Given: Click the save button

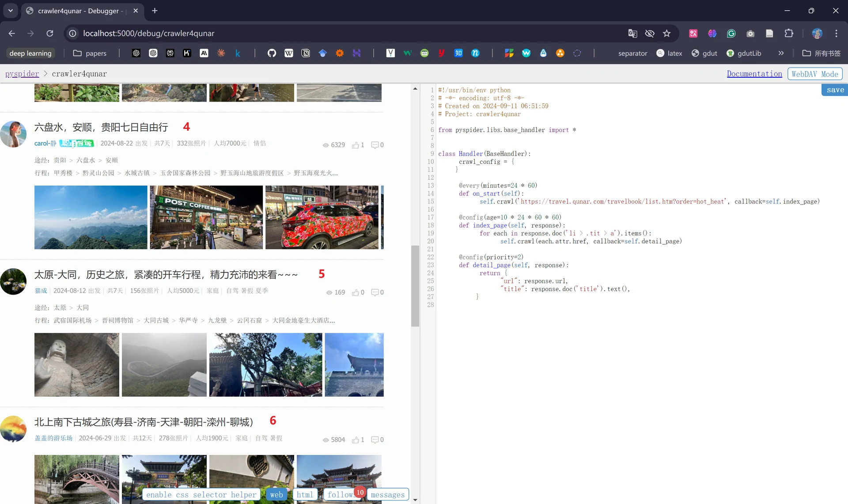Looking at the screenshot, I should (835, 90).
